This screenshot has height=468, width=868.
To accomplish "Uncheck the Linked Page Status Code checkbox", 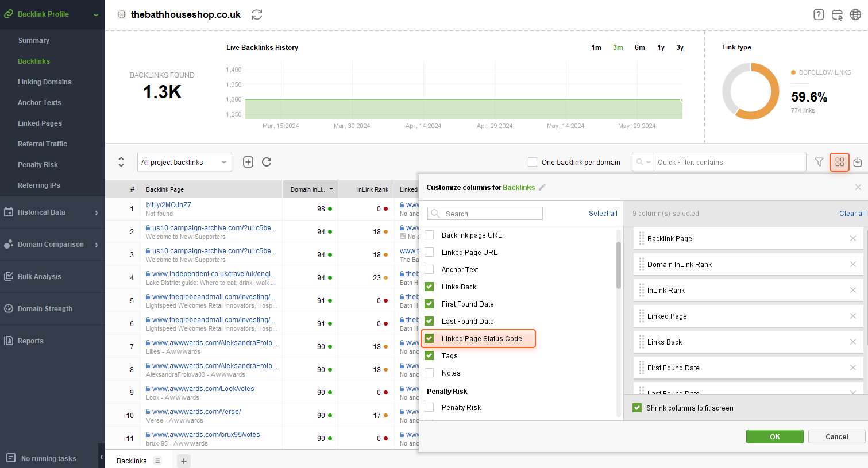I will pyautogui.click(x=429, y=338).
